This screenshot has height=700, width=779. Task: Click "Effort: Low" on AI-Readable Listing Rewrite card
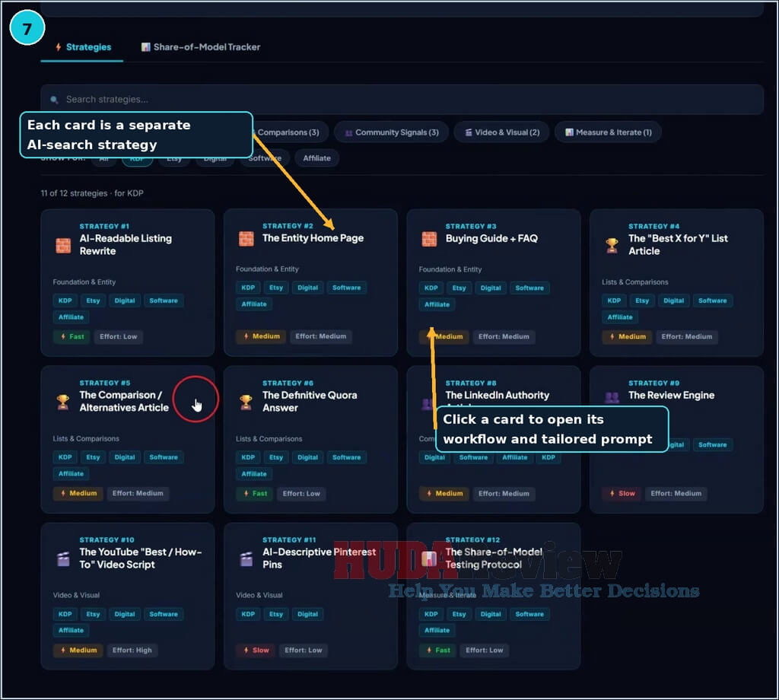118,337
